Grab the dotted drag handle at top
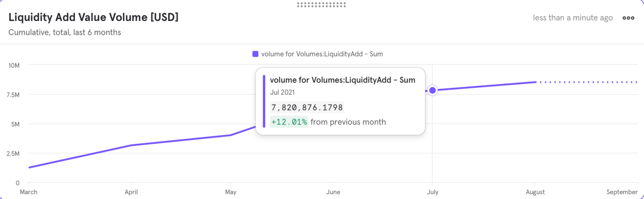 click(322, 5)
